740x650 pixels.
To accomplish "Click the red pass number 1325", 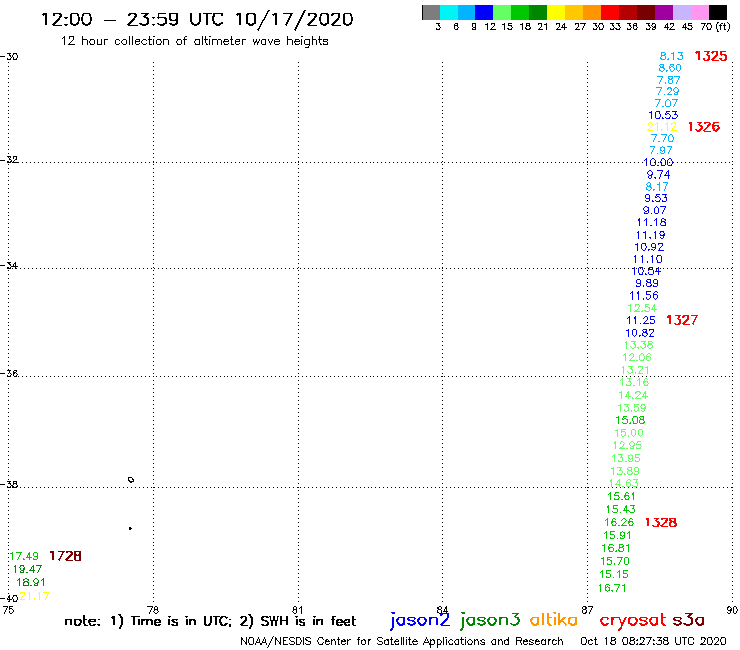I will [x=711, y=56].
